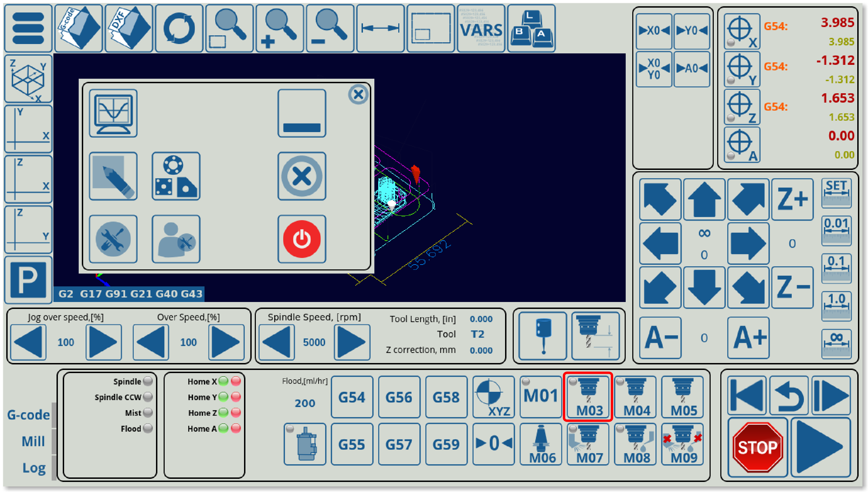
Task: Toggle M08 flood coolant on
Action: click(635, 444)
